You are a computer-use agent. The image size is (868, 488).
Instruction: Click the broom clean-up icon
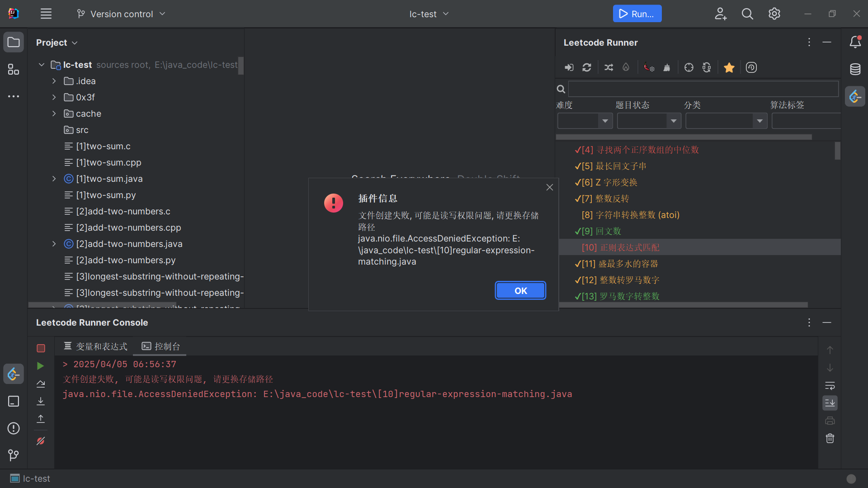coord(667,67)
